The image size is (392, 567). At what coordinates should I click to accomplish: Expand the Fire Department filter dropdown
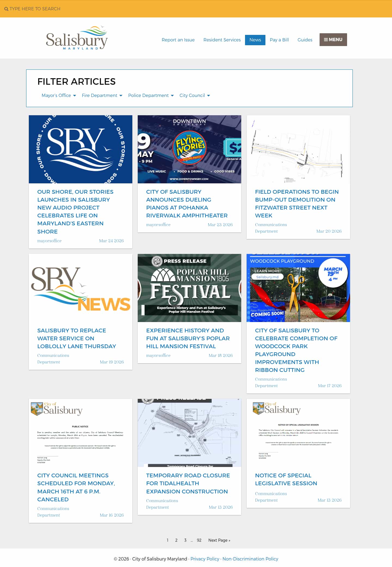pyautogui.click(x=102, y=95)
